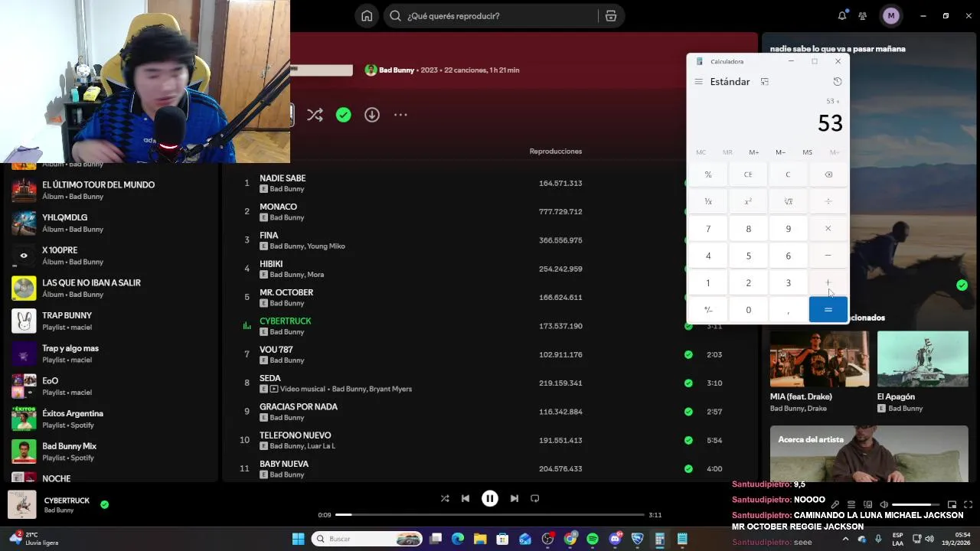
Task: Open Éxitos Argentina playlist in sidebar
Action: pos(111,419)
